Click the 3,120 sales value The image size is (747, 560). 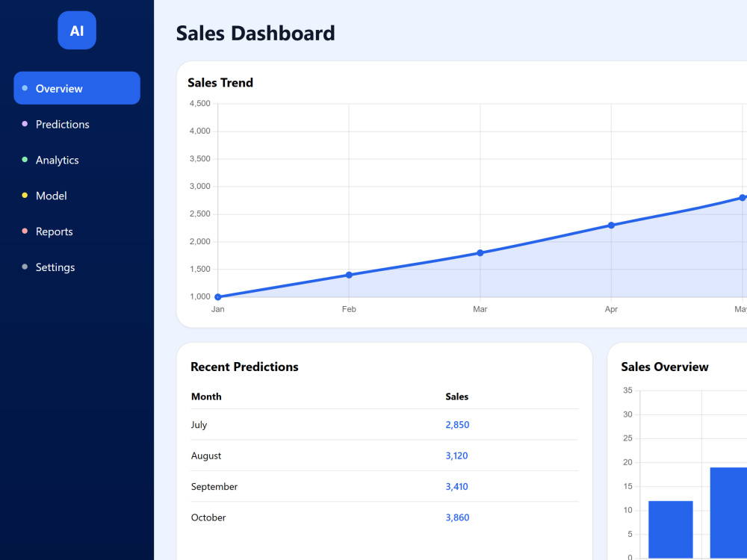pos(457,455)
